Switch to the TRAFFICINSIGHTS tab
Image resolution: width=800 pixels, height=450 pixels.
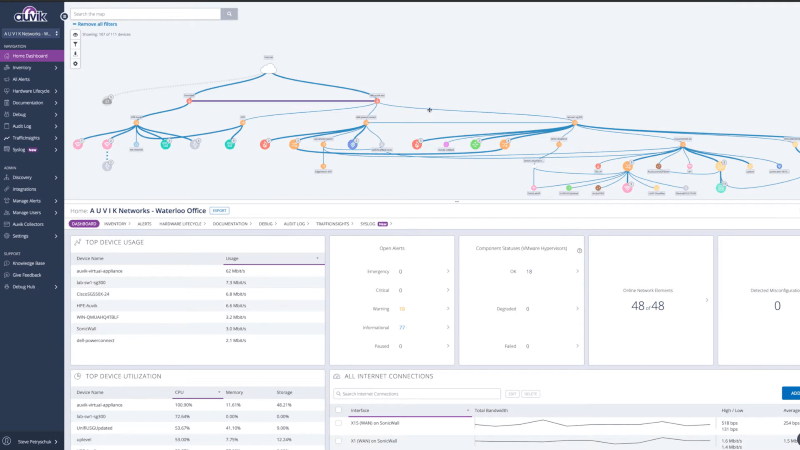coord(332,224)
